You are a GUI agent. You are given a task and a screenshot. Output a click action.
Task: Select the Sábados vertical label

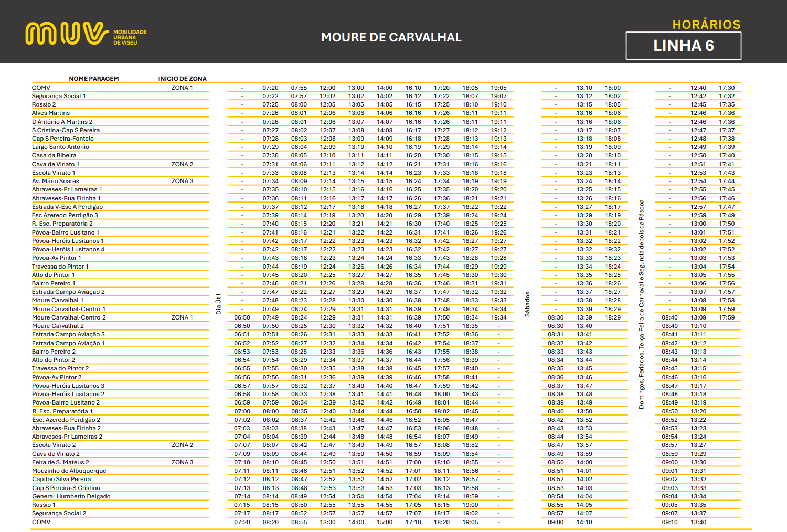[x=527, y=304]
